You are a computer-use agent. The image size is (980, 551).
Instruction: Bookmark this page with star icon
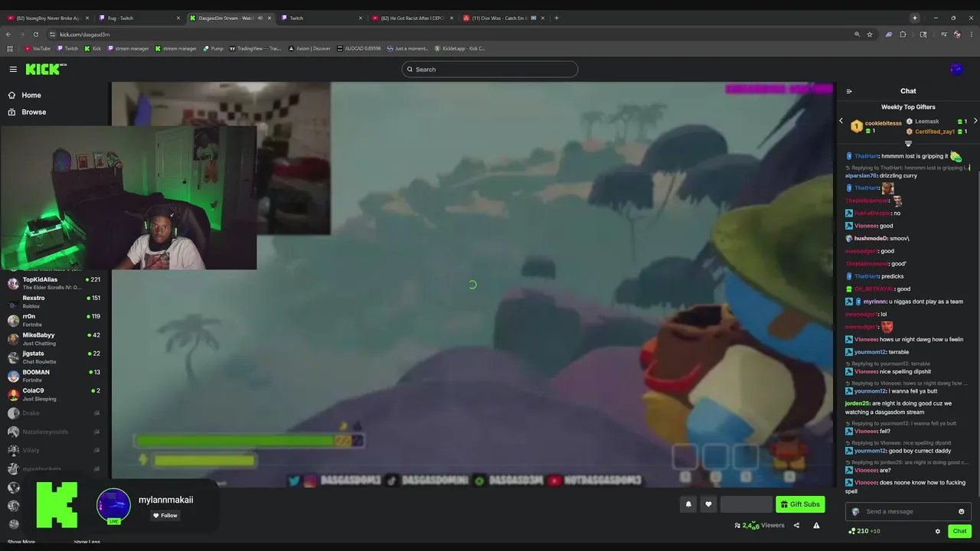coord(870,34)
